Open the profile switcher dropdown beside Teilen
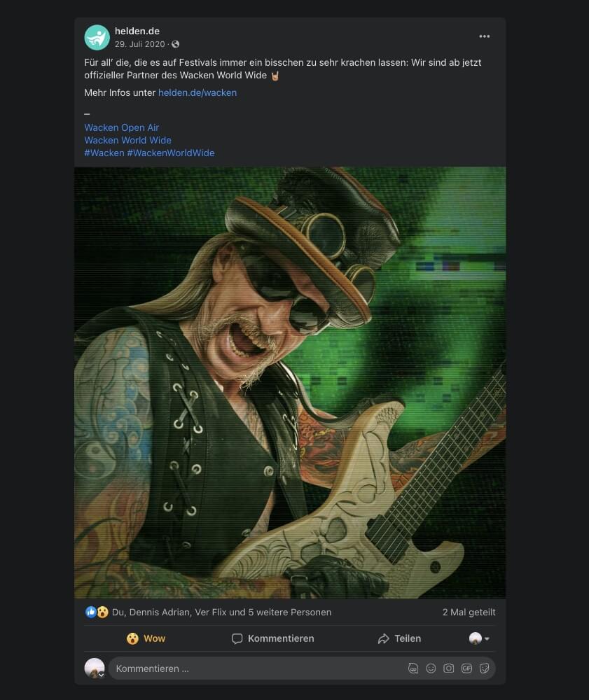The image size is (589, 700). pos(480,638)
